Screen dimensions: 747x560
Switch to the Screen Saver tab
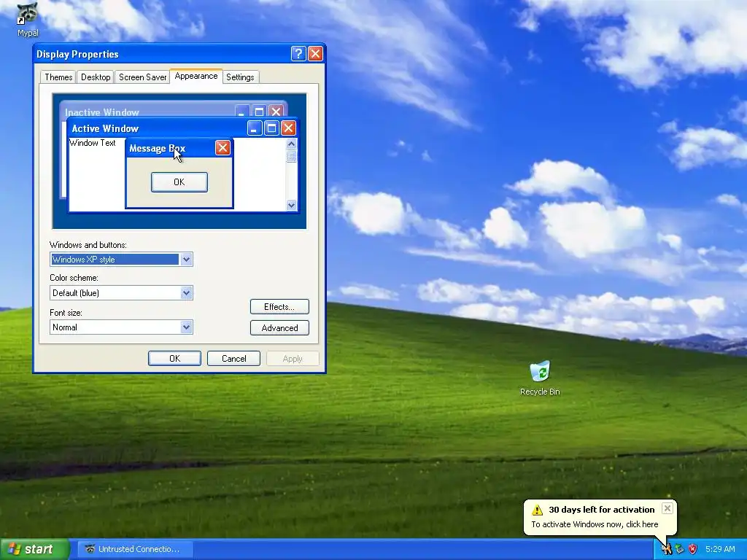click(x=142, y=77)
